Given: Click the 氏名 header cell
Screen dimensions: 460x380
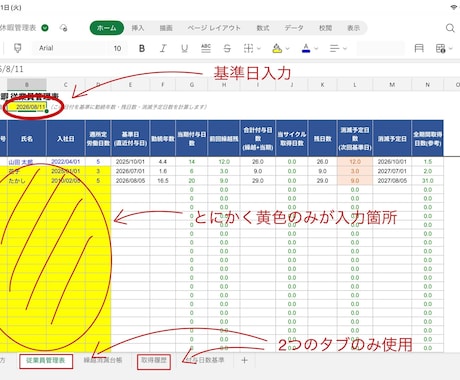Looking at the screenshot, I should [x=27, y=138].
